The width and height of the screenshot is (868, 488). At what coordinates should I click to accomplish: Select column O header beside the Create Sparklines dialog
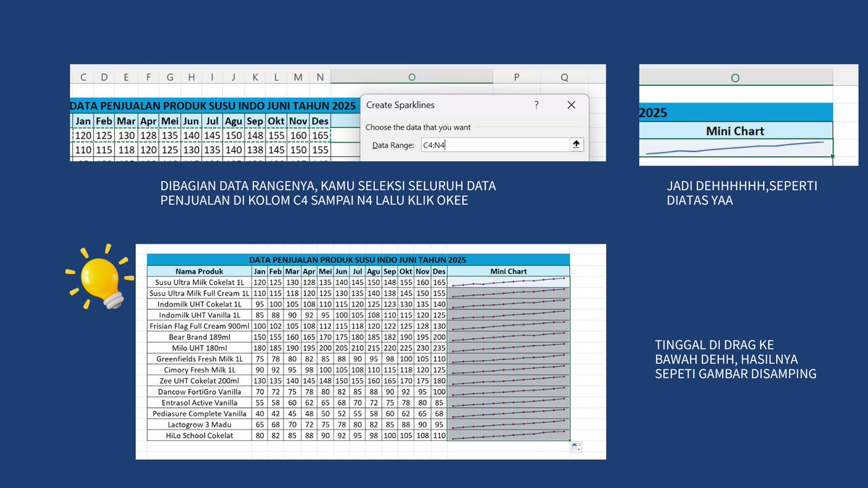click(x=412, y=77)
